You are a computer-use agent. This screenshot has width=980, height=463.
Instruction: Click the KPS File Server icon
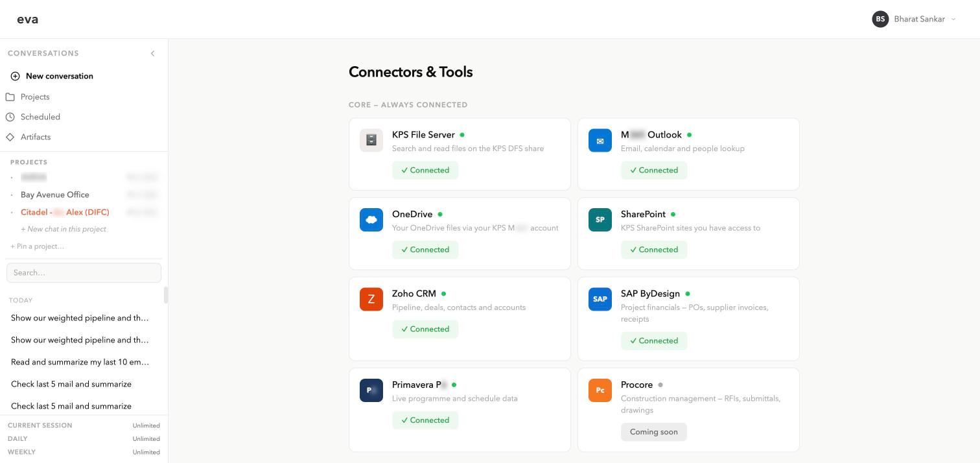(371, 140)
